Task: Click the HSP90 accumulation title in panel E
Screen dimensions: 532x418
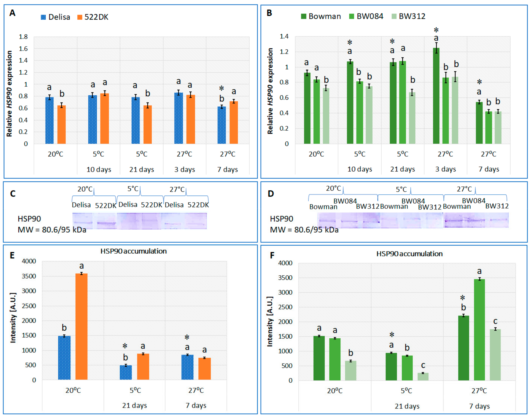Action: [133, 251]
